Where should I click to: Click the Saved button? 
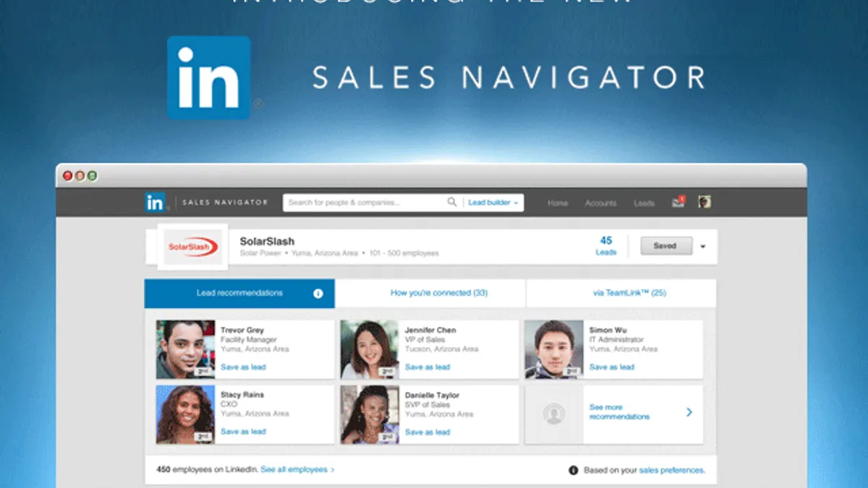pyautogui.click(x=665, y=246)
